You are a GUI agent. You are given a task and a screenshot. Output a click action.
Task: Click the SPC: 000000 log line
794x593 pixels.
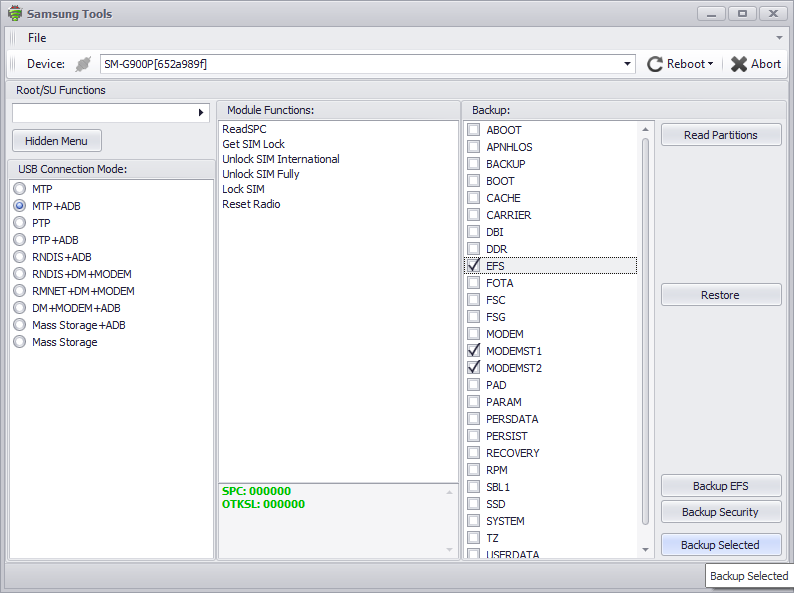(256, 491)
